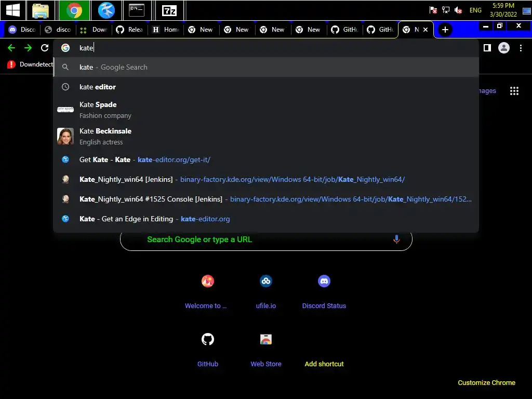Switch to the first GitHub tab

345,30
